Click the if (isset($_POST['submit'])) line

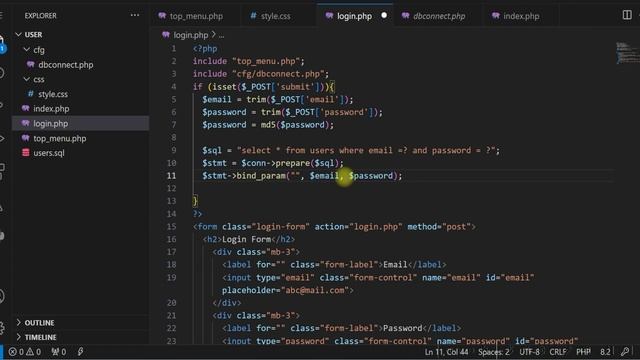click(x=264, y=87)
